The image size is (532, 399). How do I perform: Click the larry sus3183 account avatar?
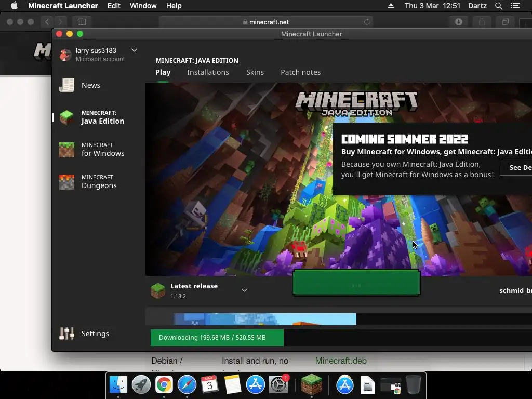tap(65, 55)
